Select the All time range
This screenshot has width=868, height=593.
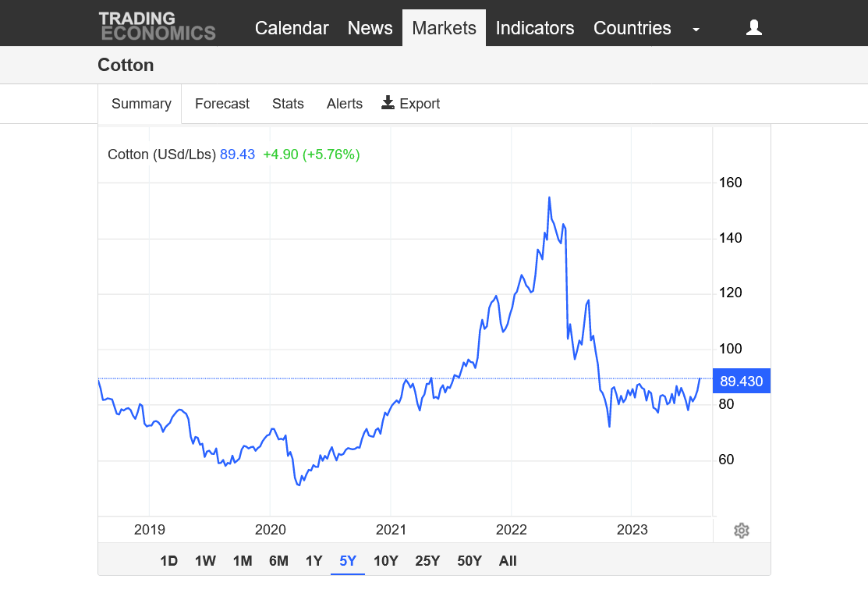tap(508, 561)
